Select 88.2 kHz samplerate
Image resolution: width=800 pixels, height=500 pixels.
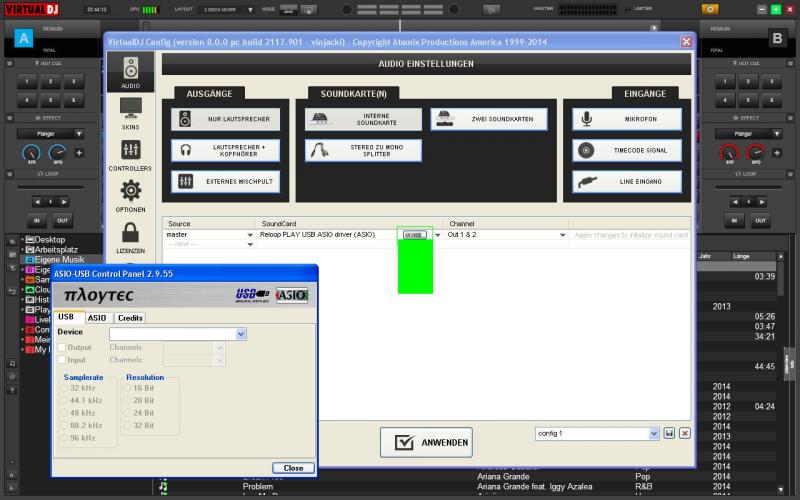click(x=64, y=426)
